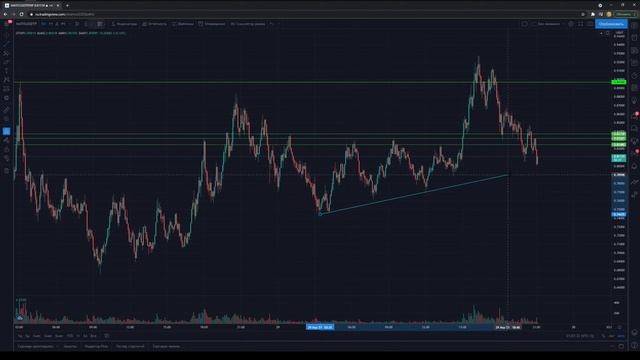Open chats icon with red badge

pos(634,116)
